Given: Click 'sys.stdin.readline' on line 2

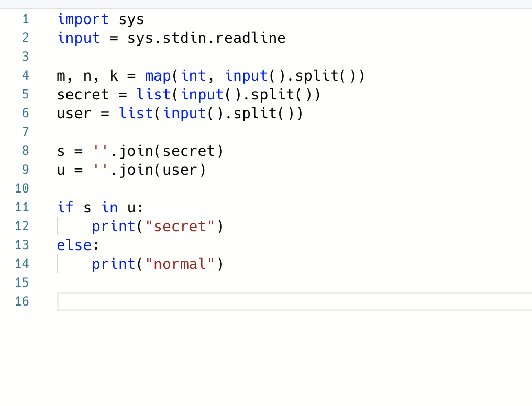Looking at the screenshot, I should (x=206, y=38).
